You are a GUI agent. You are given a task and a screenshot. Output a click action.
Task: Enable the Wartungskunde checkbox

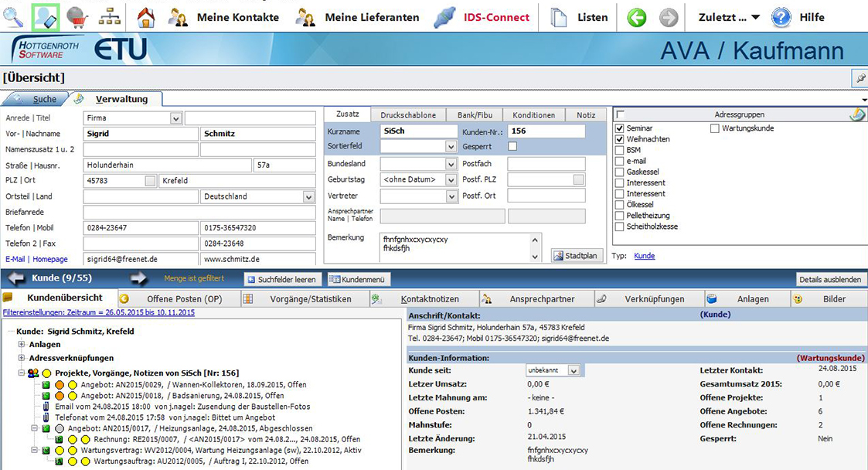[x=715, y=128]
